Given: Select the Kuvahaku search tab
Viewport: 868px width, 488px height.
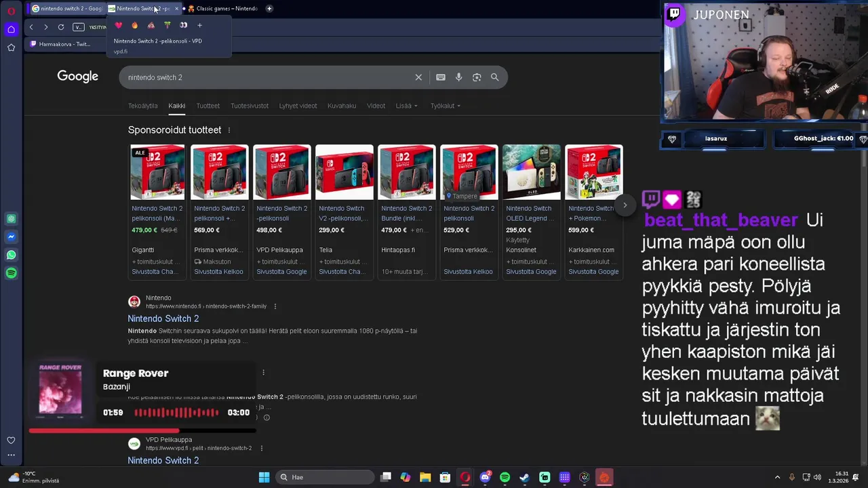Looking at the screenshot, I should pyautogui.click(x=342, y=106).
